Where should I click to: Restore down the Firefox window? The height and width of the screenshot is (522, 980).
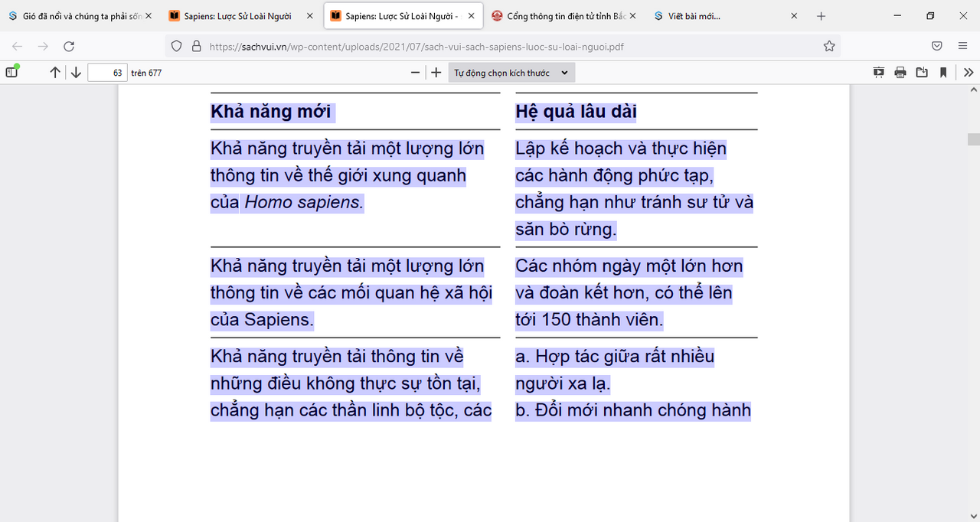coord(930,15)
